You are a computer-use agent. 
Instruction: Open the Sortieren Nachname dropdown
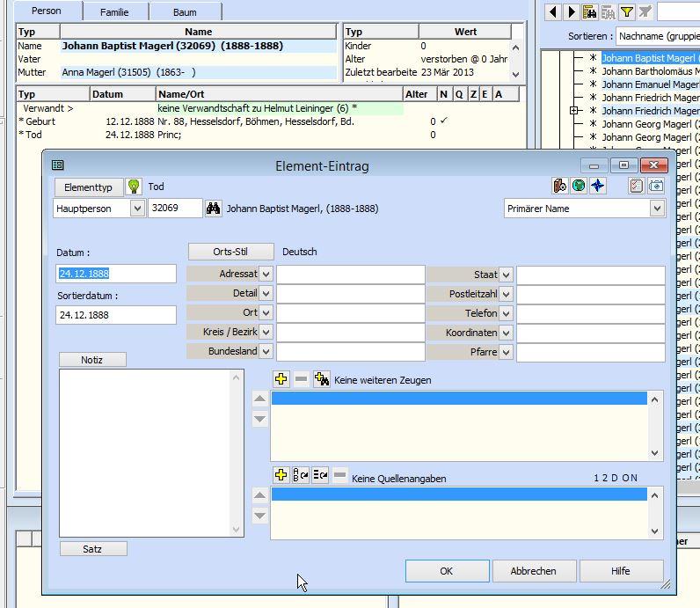coord(658,36)
